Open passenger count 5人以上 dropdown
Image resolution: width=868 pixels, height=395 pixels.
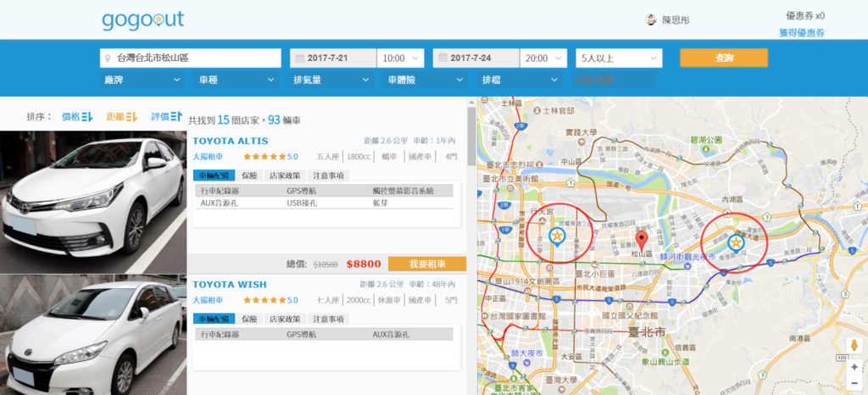619,58
